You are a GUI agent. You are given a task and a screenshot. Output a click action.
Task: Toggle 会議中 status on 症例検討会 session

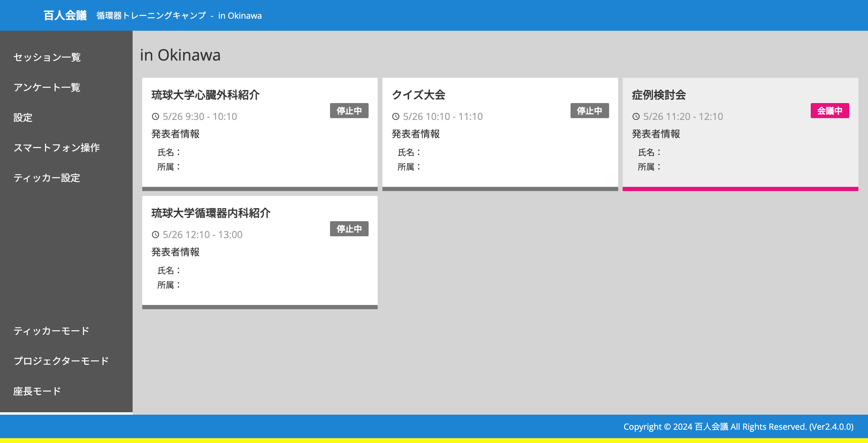(830, 111)
